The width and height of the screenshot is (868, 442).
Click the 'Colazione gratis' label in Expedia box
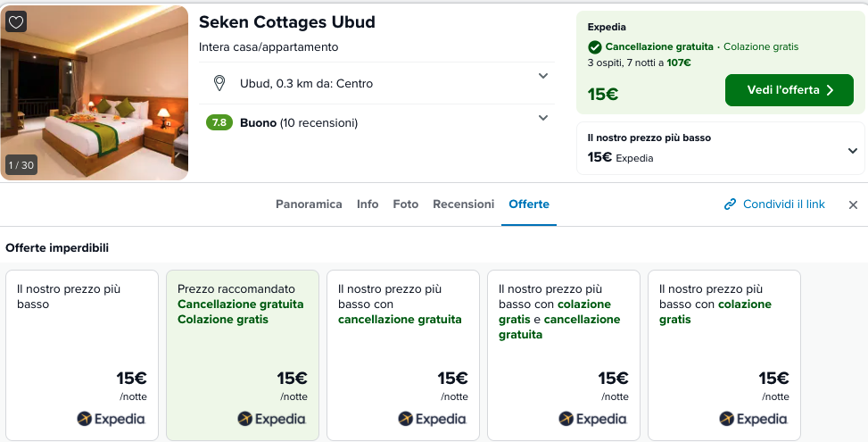click(x=761, y=47)
